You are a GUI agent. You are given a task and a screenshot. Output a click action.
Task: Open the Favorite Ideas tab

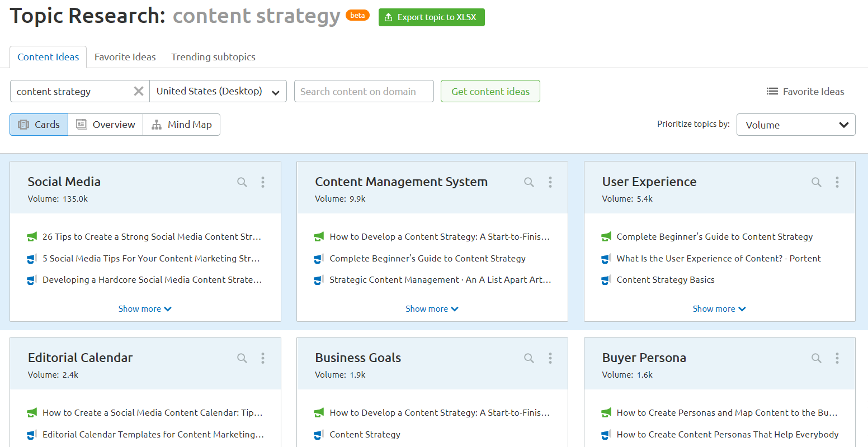click(125, 57)
